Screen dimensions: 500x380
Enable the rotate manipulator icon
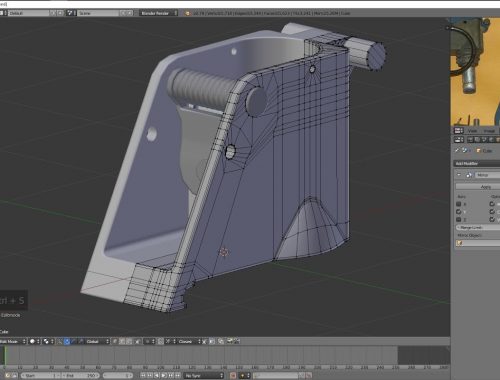coord(73,341)
